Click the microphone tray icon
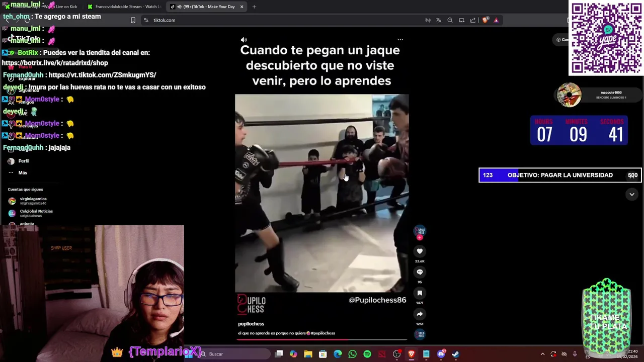 575,354
